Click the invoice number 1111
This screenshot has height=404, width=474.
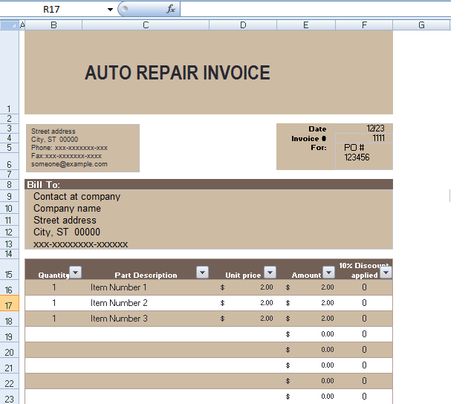pyautogui.click(x=378, y=138)
